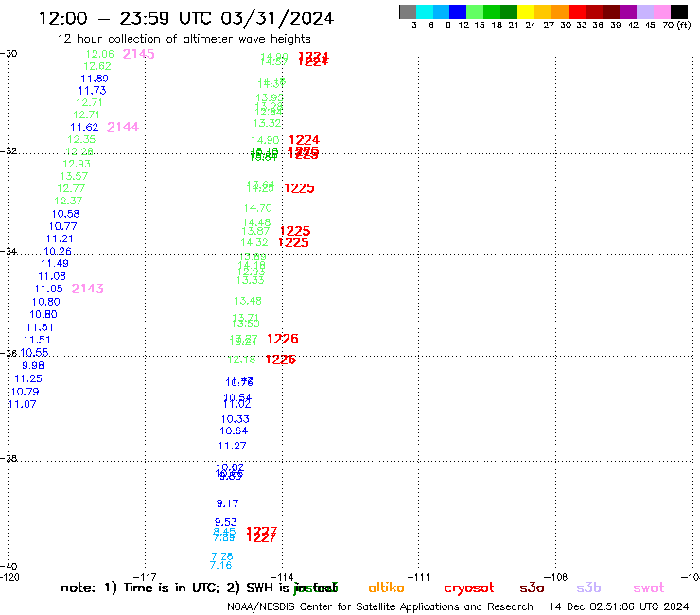This screenshot has height=615, width=700.
Task: Click the wave height value 14.32
Action: pyautogui.click(x=254, y=242)
